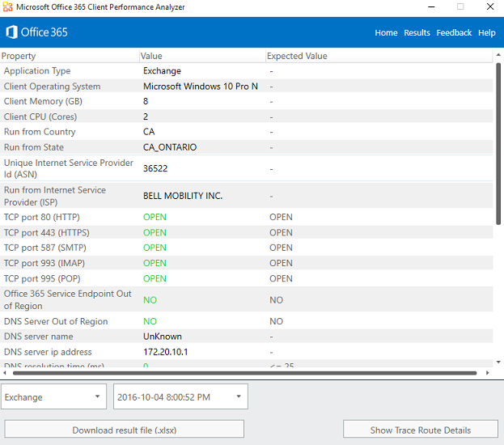Image resolution: width=504 pixels, height=445 pixels.
Task: Click the Property column header
Action: pos(70,56)
